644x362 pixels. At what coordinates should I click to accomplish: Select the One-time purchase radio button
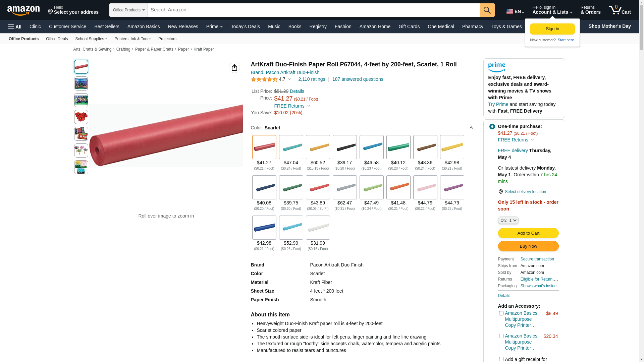pyautogui.click(x=492, y=127)
